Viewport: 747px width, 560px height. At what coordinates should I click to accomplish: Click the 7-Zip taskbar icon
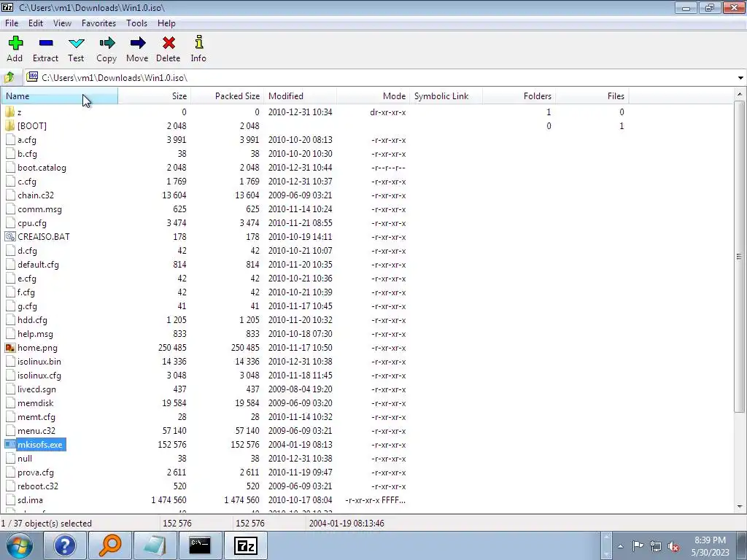pos(246,545)
